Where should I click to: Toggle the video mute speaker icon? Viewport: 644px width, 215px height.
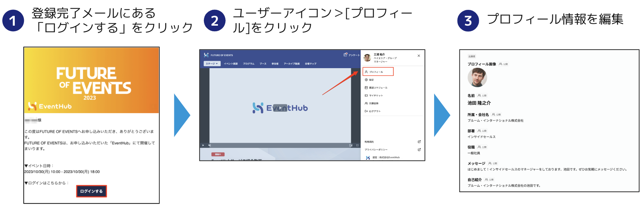pyautogui.click(x=210, y=145)
